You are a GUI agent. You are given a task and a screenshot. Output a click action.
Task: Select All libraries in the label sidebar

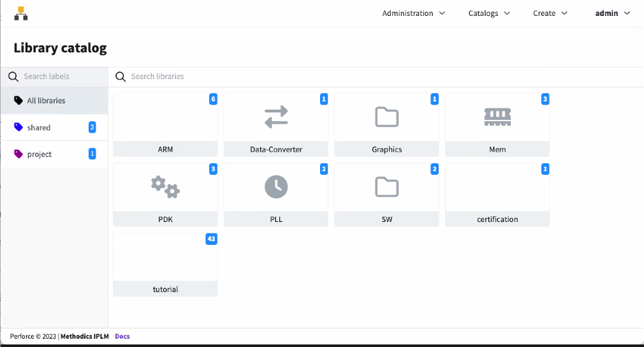(x=46, y=101)
